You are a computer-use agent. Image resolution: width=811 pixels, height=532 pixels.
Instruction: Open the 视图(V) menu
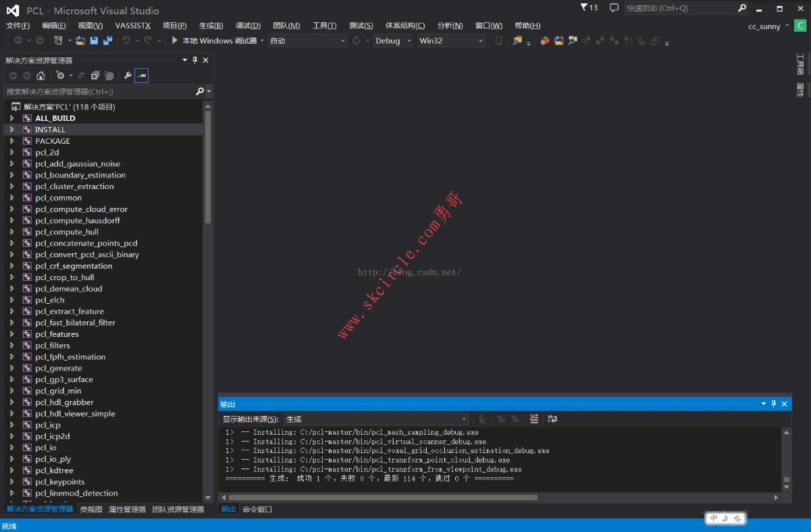point(90,26)
